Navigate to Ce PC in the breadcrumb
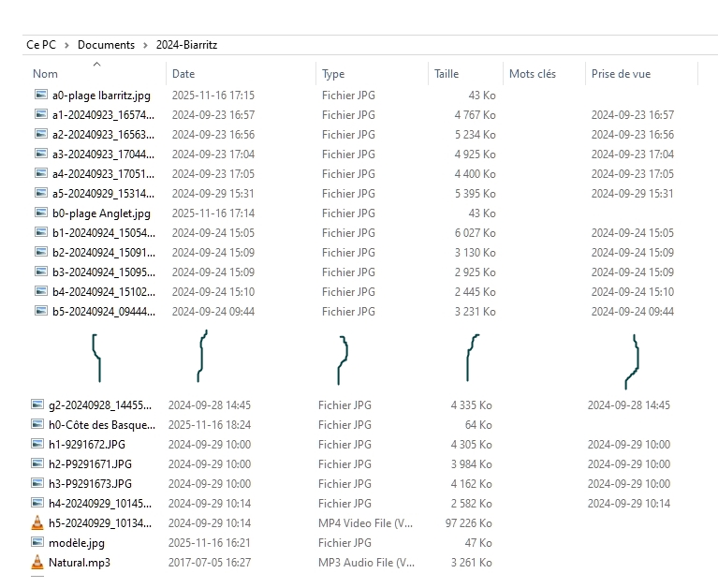 (x=40, y=45)
